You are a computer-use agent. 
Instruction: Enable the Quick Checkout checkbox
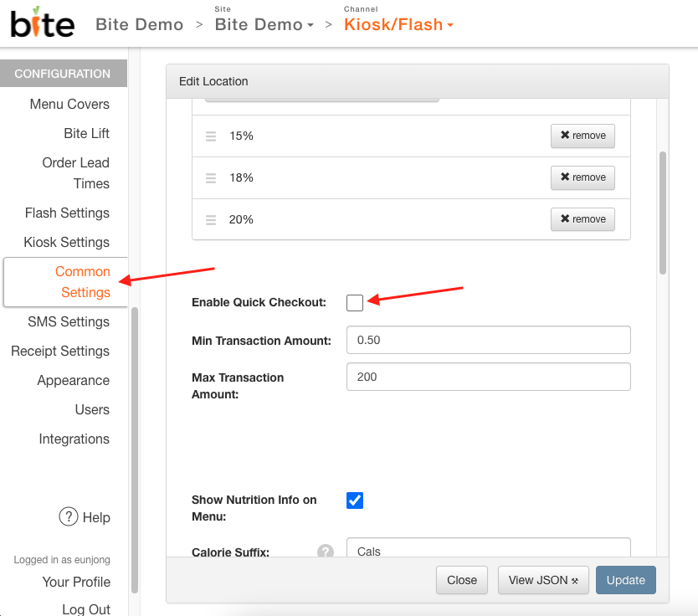click(354, 302)
